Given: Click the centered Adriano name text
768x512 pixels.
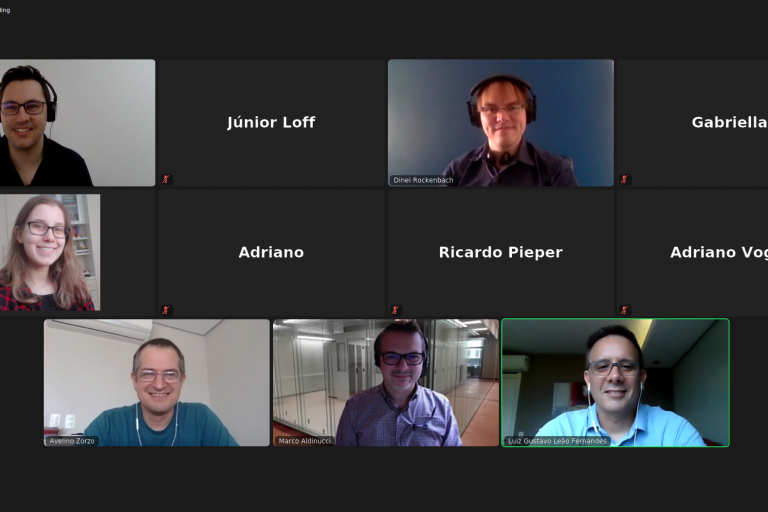Looking at the screenshot, I should point(271,253).
